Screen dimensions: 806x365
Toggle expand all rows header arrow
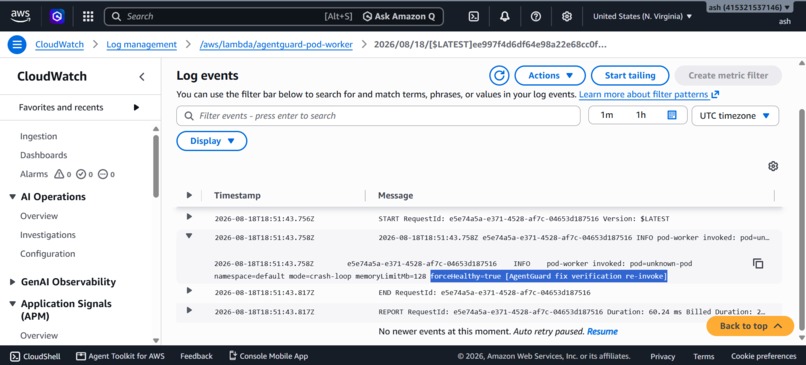[189, 195]
